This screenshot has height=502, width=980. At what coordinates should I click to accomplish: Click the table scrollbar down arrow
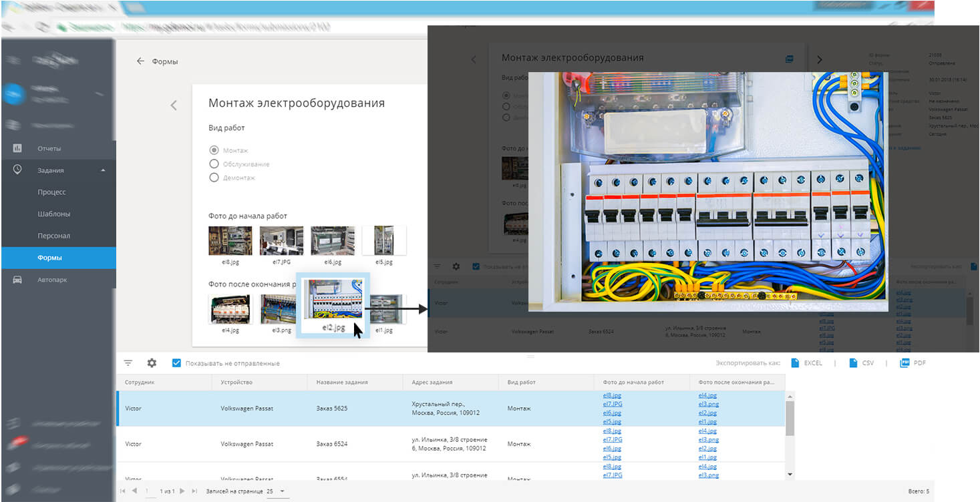(x=790, y=475)
